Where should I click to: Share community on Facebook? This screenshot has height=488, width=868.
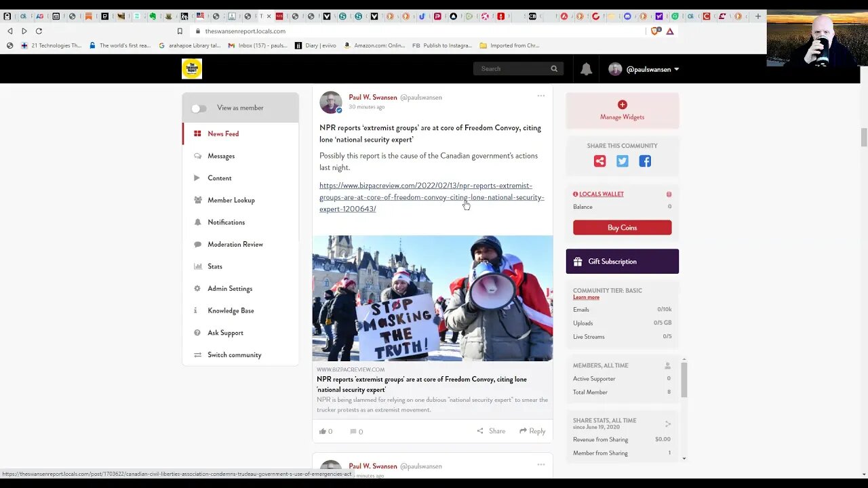(645, 161)
